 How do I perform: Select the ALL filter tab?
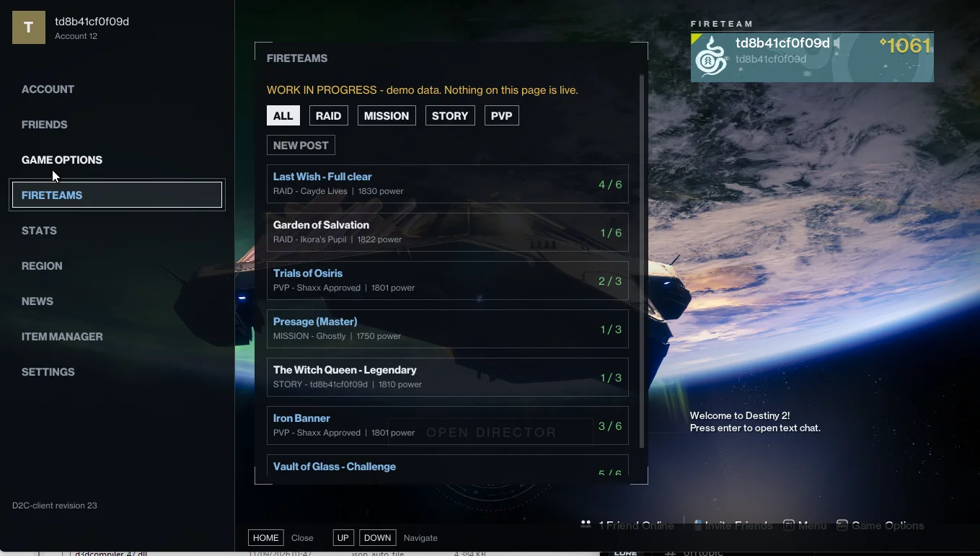pos(283,115)
